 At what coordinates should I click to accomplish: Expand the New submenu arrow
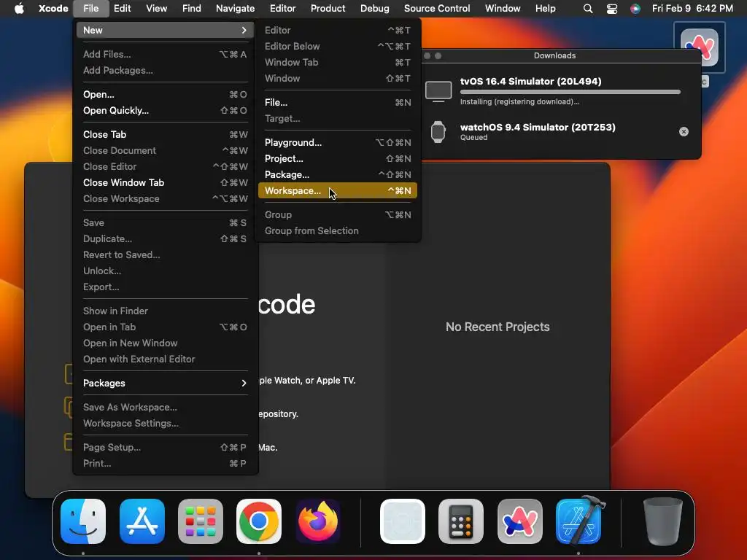244,30
